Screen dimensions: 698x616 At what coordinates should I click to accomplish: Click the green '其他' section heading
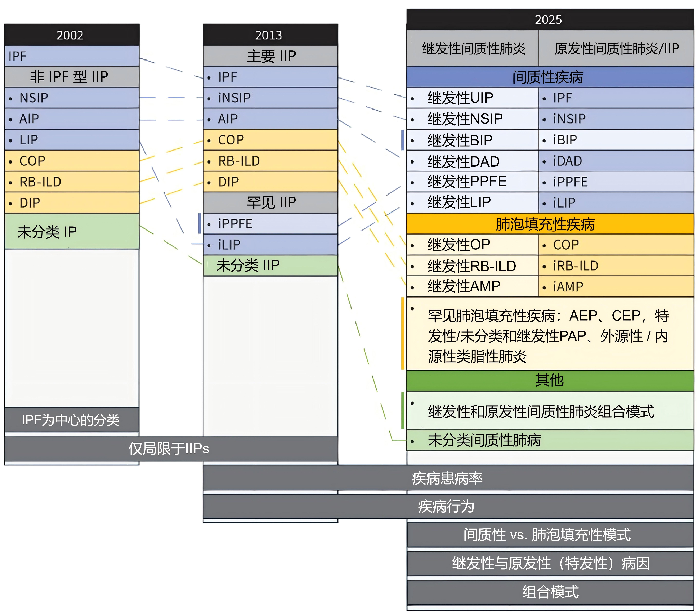(x=550, y=381)
